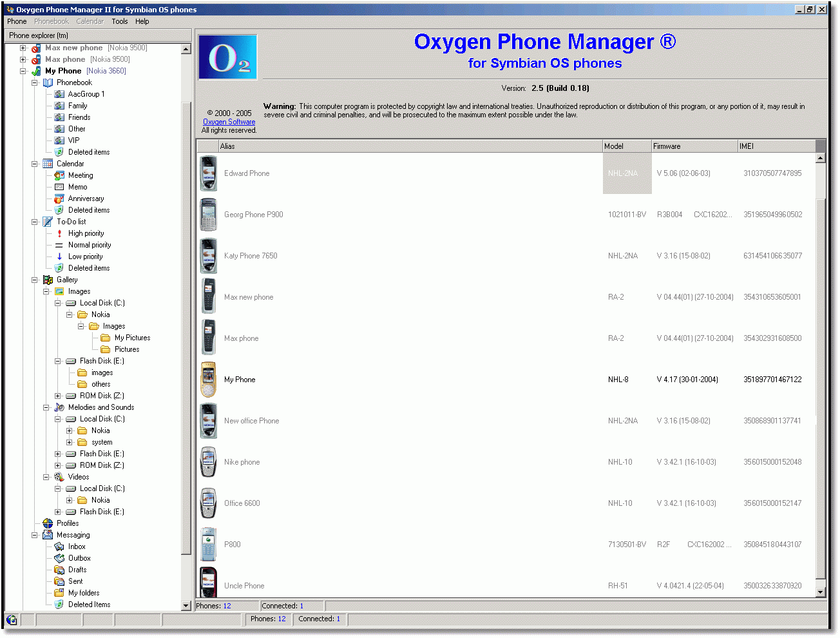Expand the Max phone [Nokia 9500] node

click(x=23, y=59)
